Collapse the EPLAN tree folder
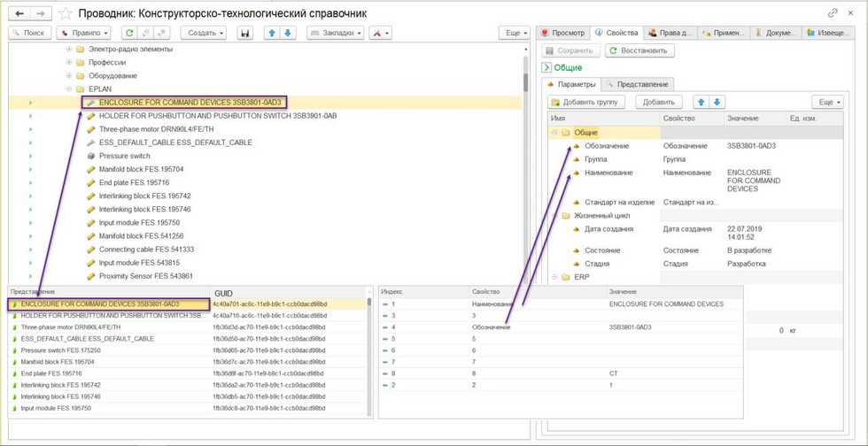868x446 pixels. pos(69,89)
